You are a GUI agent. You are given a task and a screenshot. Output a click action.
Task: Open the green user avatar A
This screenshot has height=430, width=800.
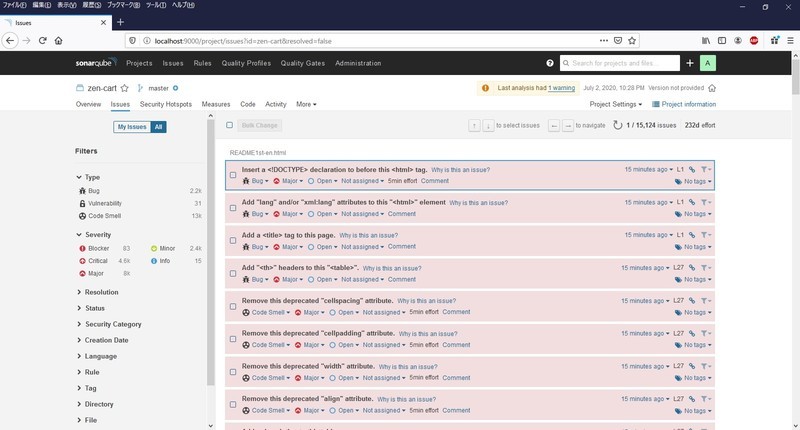(x=707, y=63)
